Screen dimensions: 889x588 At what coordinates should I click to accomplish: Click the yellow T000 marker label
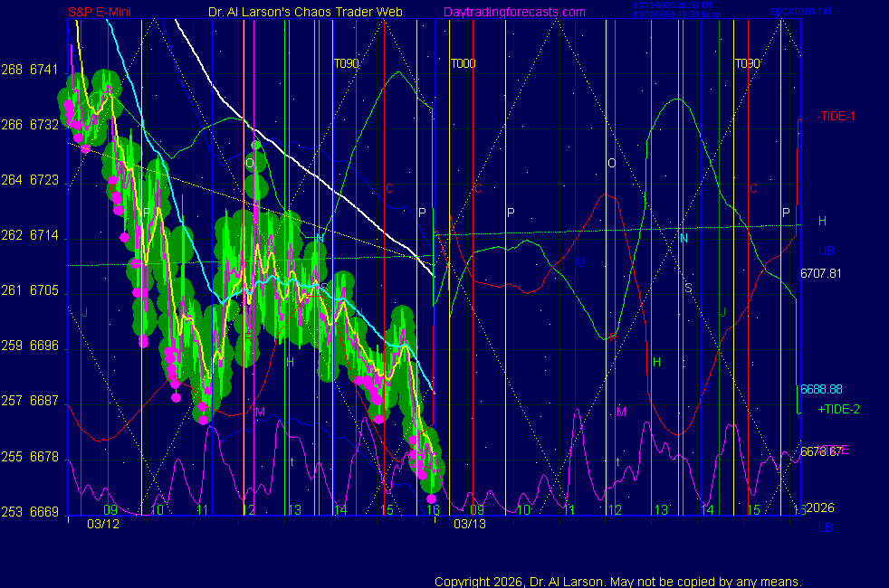pos(463,63)
